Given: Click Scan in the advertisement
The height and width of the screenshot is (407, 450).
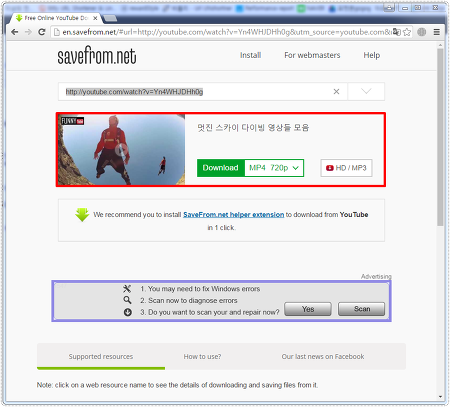Looking at the screenshot, I should [362, 309].
